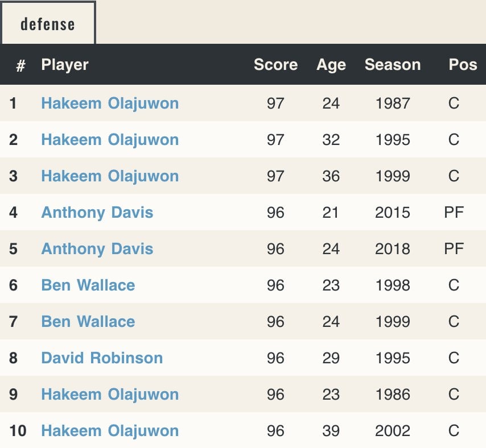Click the score 97 in row 1
The width and height of the screenshot is (486, 448).
[x=275, y=103]
